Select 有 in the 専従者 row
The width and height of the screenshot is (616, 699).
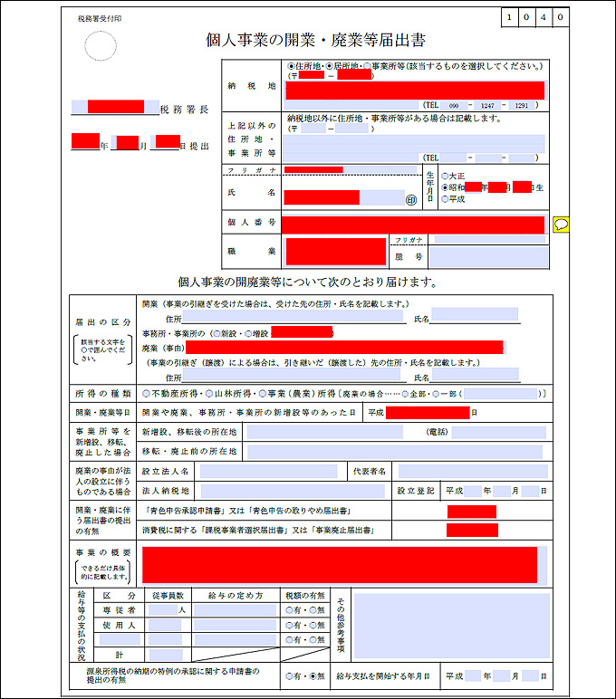290,610
